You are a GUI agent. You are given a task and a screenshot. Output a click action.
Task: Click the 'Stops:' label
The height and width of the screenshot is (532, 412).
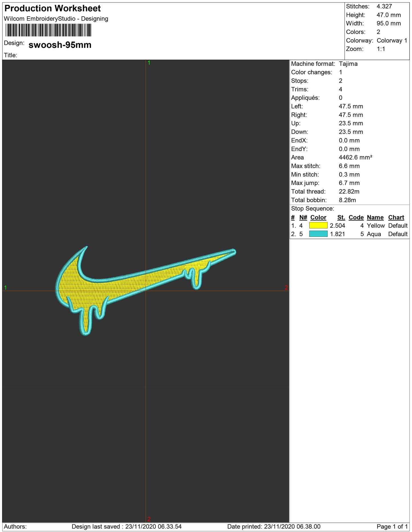300,81
